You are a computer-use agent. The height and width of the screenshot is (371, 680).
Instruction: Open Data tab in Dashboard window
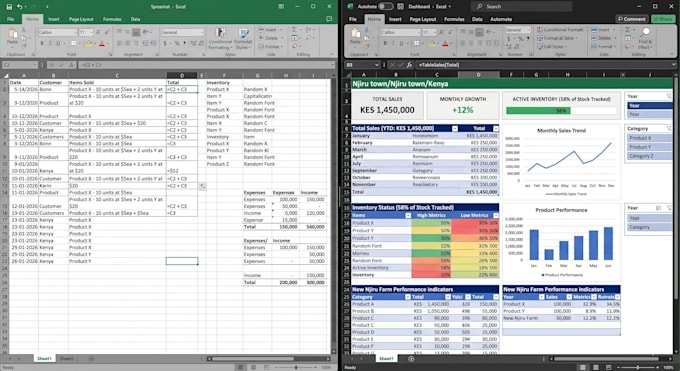tap(477, 19)
